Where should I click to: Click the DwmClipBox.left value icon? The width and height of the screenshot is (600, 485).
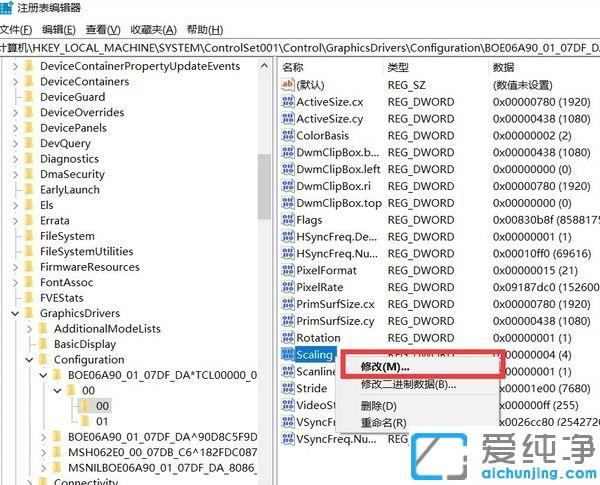point(287,169)
